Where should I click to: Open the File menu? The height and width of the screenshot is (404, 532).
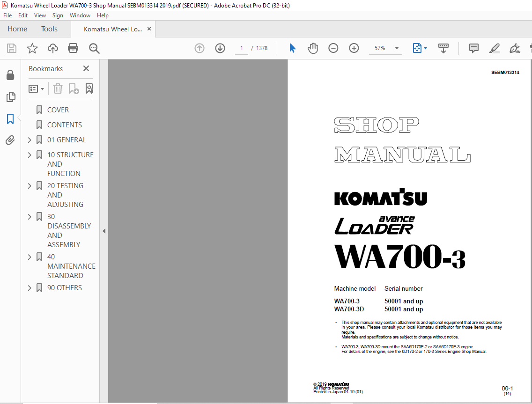(7, 15)
